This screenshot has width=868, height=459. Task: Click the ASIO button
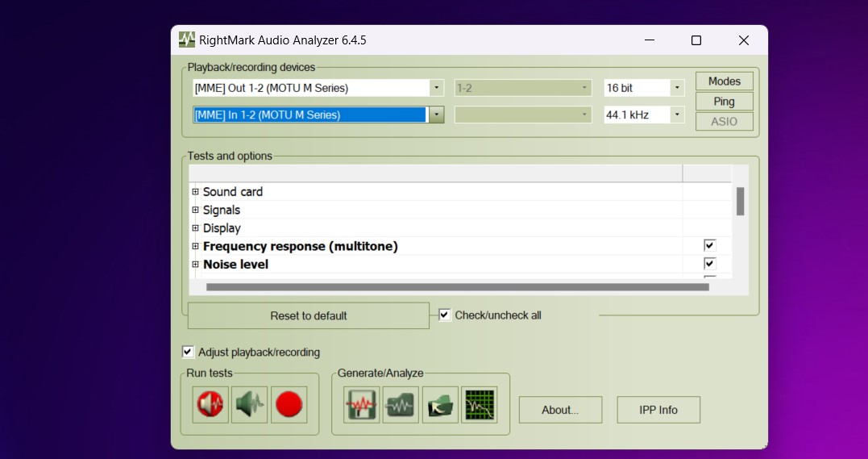click(x=724, y=121)
